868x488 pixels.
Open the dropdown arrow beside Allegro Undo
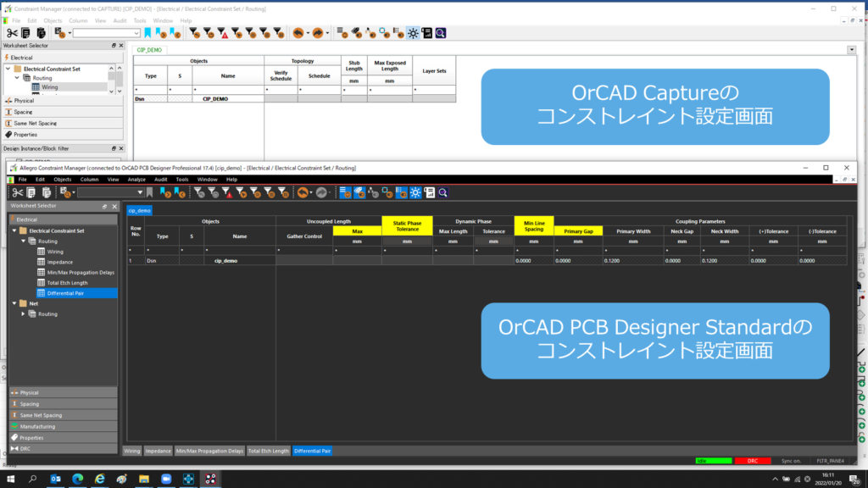[x=311, y=192]
